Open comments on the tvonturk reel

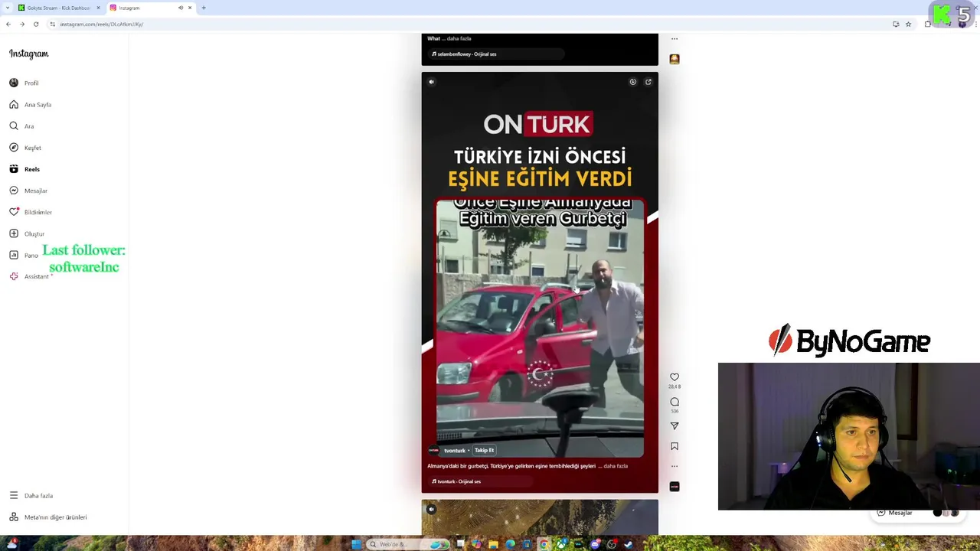tap(675, 402)
